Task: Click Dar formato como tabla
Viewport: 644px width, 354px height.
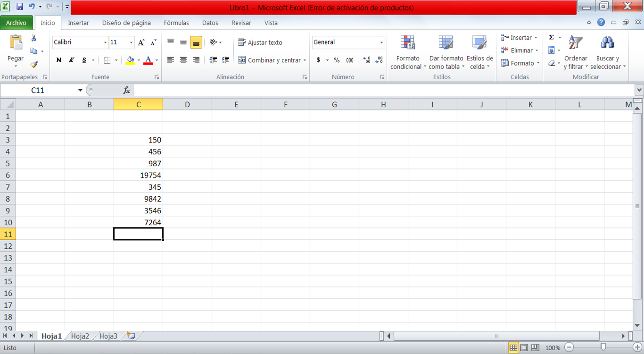Action: [x=445, y=52]
